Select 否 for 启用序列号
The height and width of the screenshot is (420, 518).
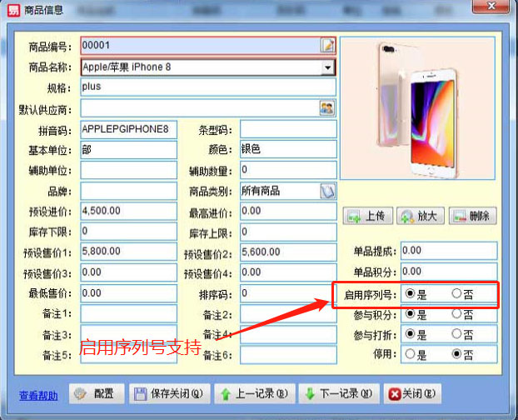(x=456, y=294)
